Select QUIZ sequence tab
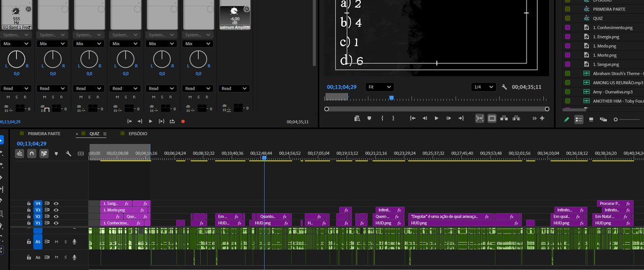This screenshot has width=644, height=270. pos(94,134)
